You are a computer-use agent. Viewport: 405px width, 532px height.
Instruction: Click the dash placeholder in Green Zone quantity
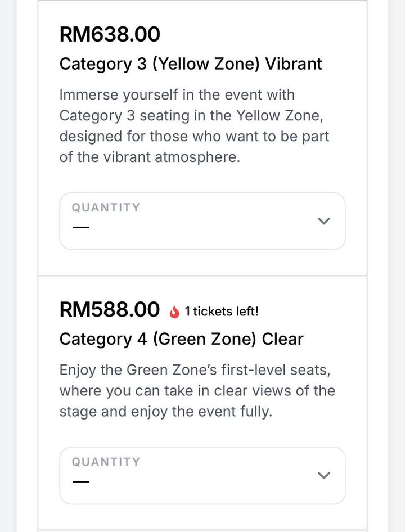[x=81, y=482]
